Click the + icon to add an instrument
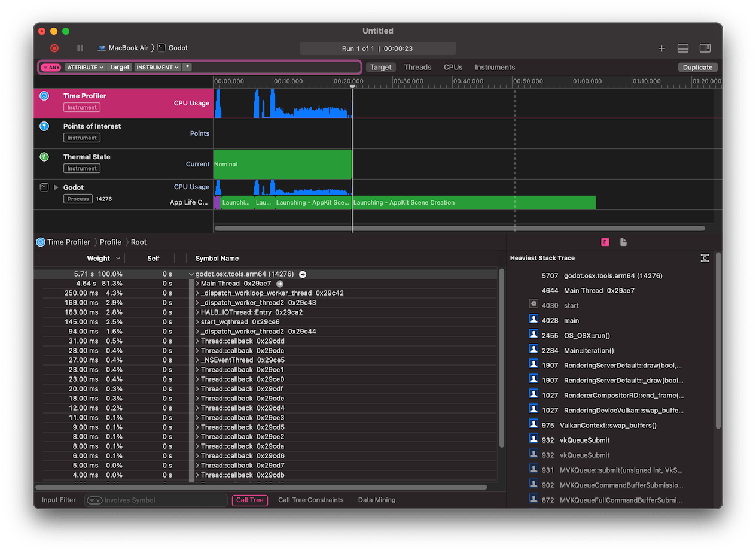The width and height of the screenshot is (756, 553). pyautogui.click(x=661, y=48)
